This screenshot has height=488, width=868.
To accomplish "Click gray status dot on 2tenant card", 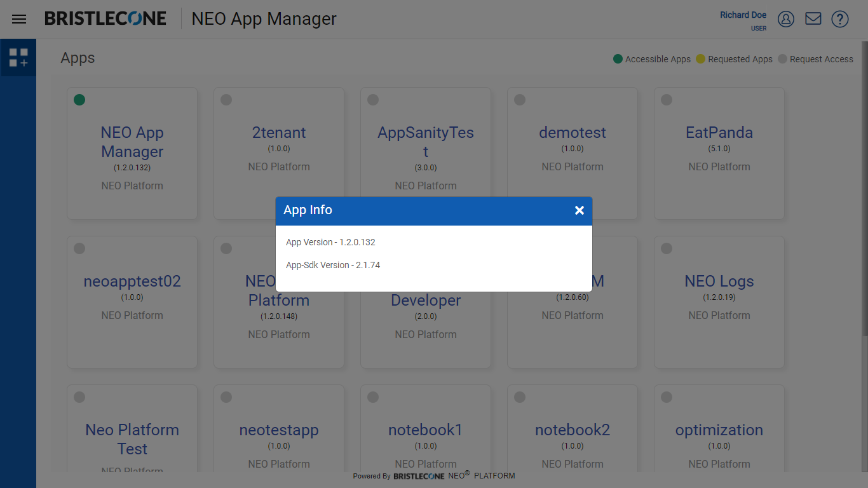I will pos(226,100).
